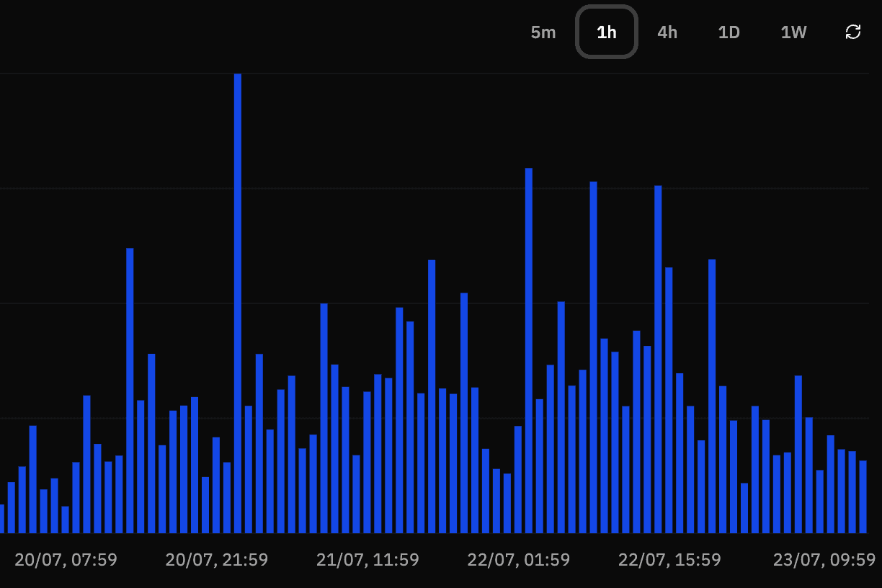Select the tallest bar left of the peak
This screenshot has height=588, width=882.
130,391
